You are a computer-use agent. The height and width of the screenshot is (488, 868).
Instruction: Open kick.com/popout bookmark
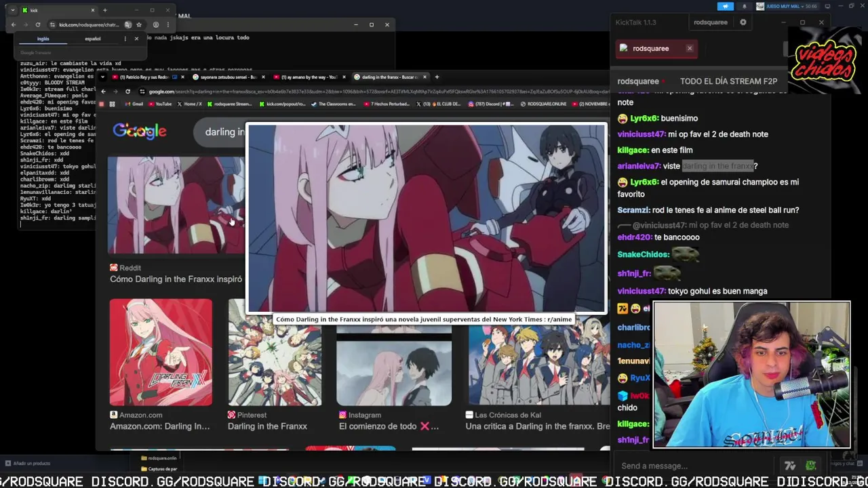click(x=283, y=104)
